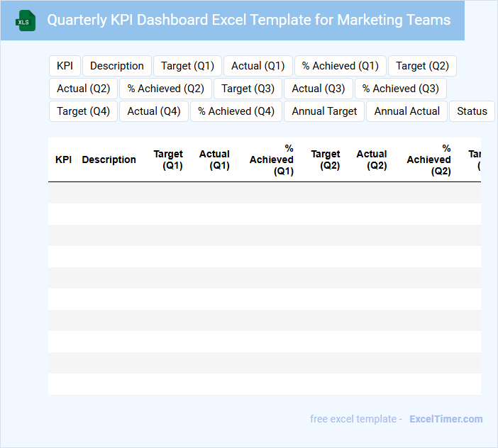Open the ExcelTimer.com link
The width and height of the screenshot is (498, 448).
tap(446, 419)
